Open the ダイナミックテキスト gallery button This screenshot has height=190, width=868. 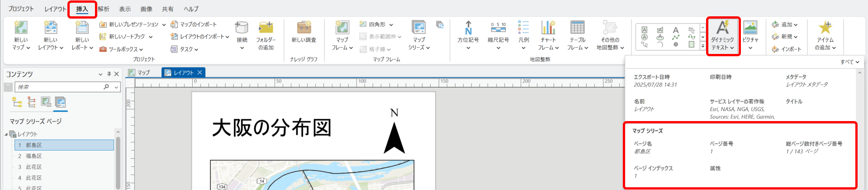point(723,36)
